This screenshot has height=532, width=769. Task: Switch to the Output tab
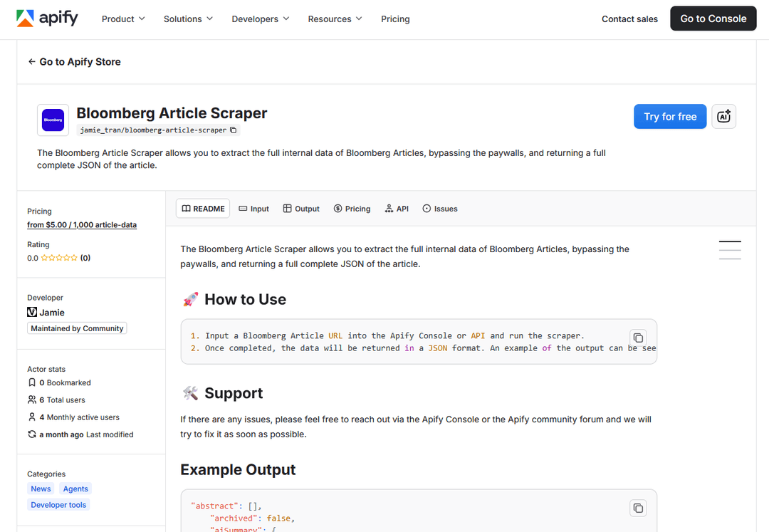[x=301, y=209]
